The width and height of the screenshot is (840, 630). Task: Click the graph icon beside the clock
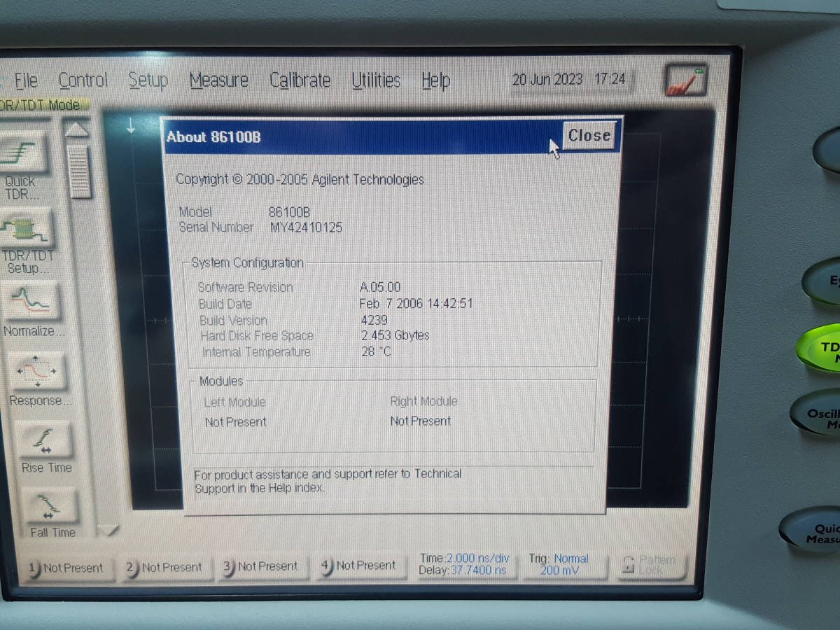tap(685, 81)
